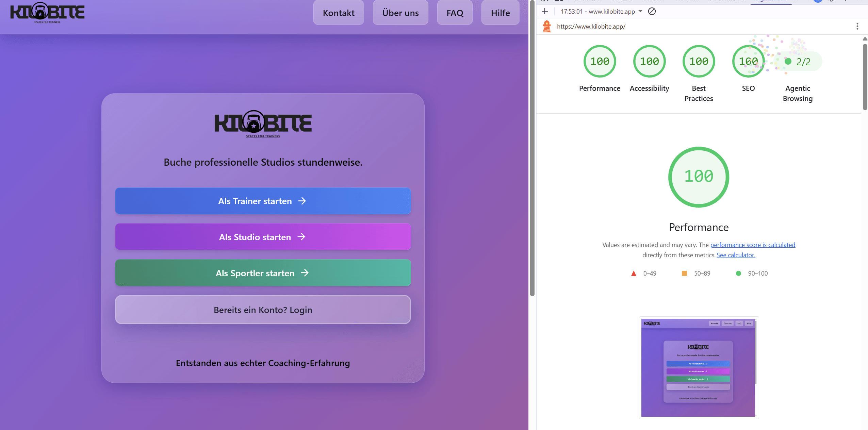Follow the See calculator link
Screen dimensions: 868x430
pos(736,255)
